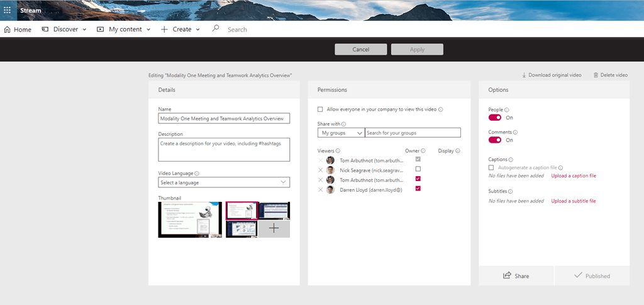Click the Download original video icon
Screen dimensions: 644x305
pos(524,75)
